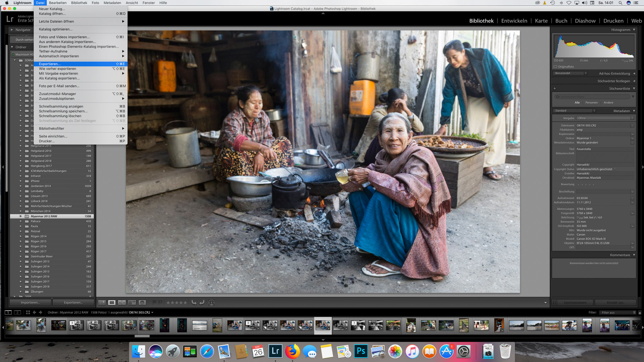Set star rating in toolbar
Image resolution: width=644 pixels, height=362 pixels.
[176, 303]
